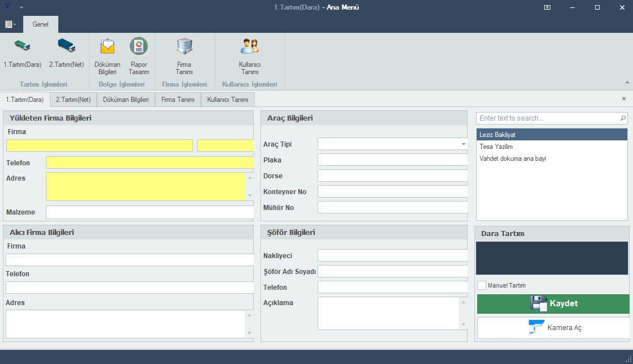Switch to the Firma Tanımı document tab
633x364 pixels.
[x=178, y=100]
